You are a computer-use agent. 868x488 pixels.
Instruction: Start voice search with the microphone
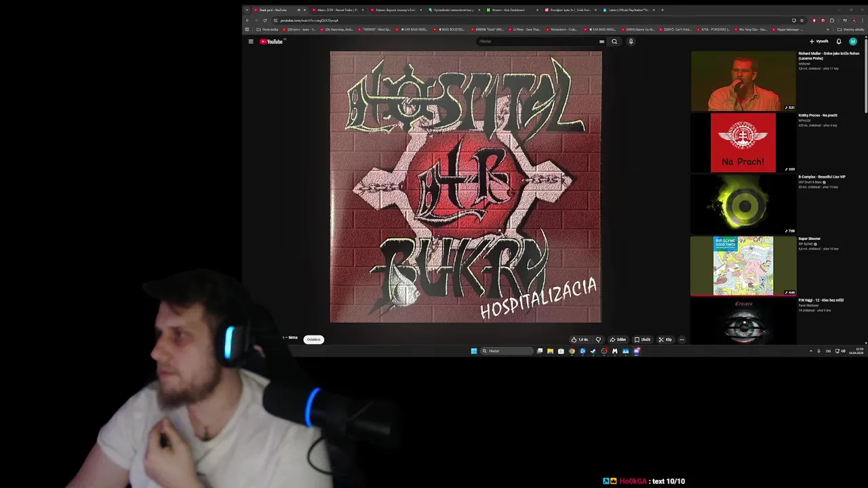coord(631,41)
